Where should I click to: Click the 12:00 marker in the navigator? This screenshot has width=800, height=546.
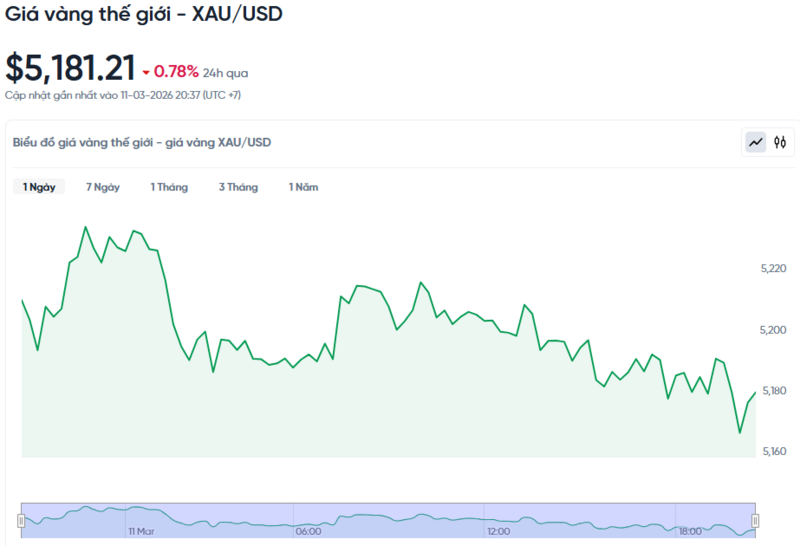click(498, 531)
